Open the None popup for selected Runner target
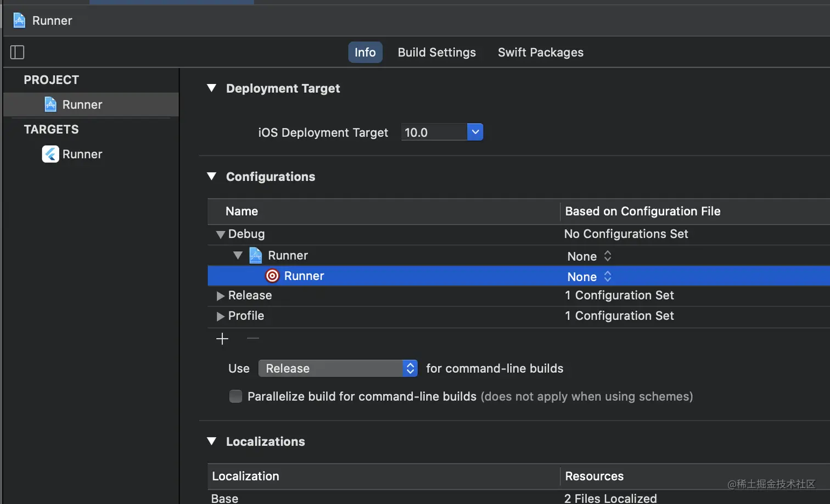The width and height of the screenshot is (830, 504). (x=590, y=277)
